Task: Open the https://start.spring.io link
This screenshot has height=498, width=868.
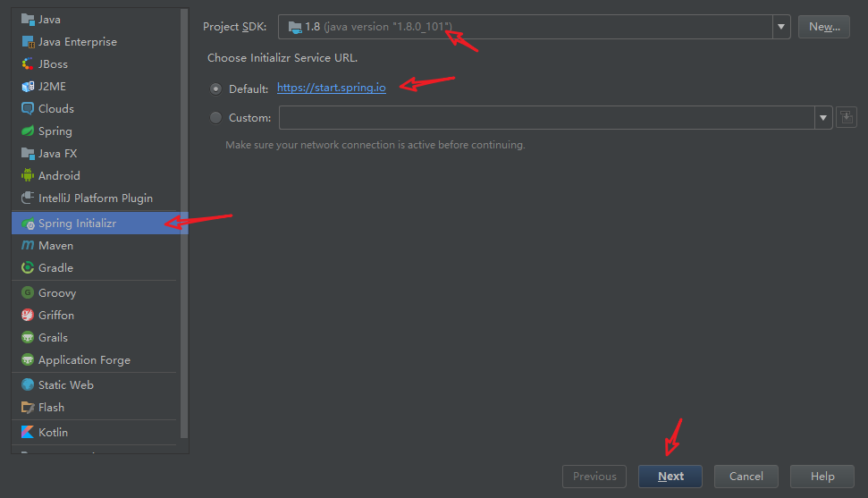Action: tap(331, 88)
